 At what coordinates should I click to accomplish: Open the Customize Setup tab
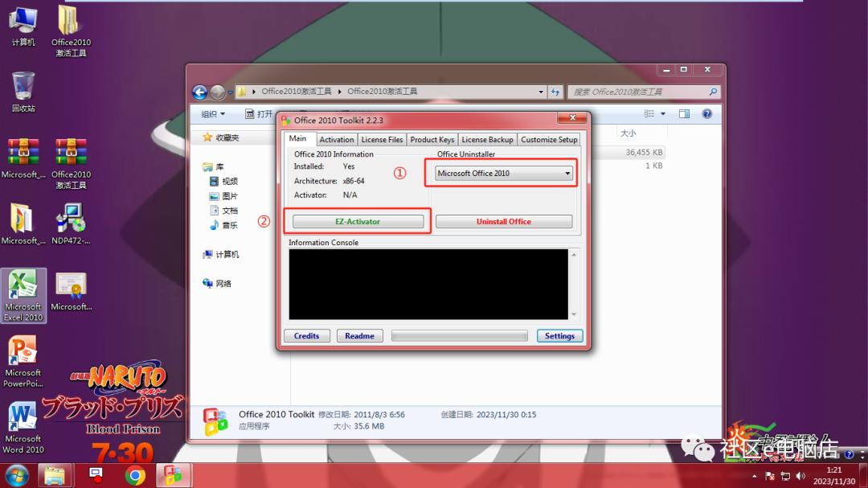coord(549,140)
